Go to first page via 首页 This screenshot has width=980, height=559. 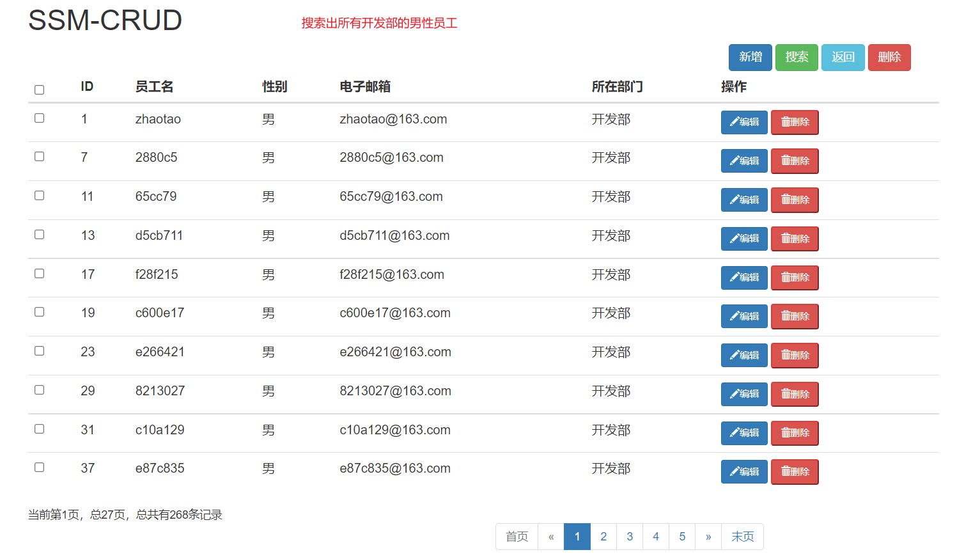point(517,537)
